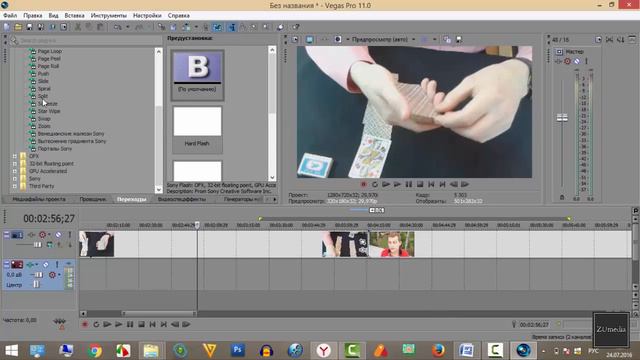Click the Мастер bus volume fader
Screen dimensions: 640x360
pos(562,118)
